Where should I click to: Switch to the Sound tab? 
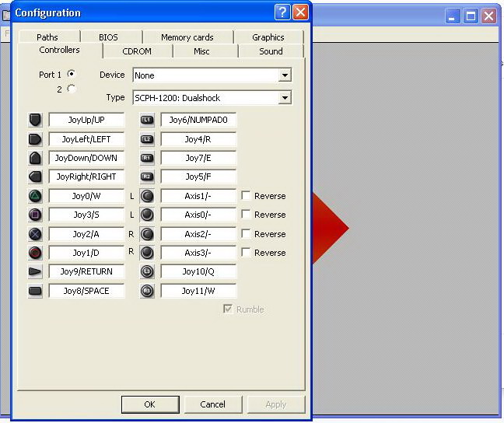coord(271,51)
